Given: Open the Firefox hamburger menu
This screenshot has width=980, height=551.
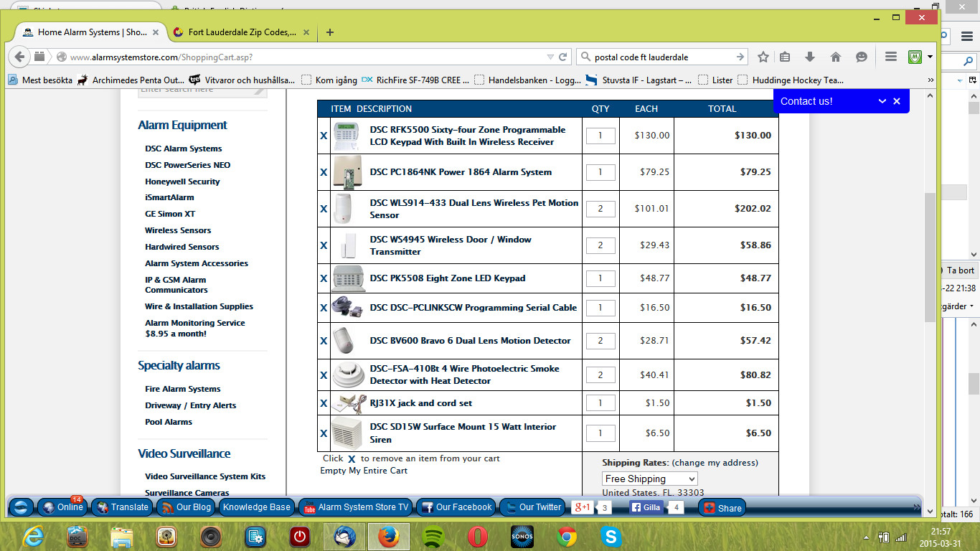Looking at the screenshot, I should [x=890, y=57].
